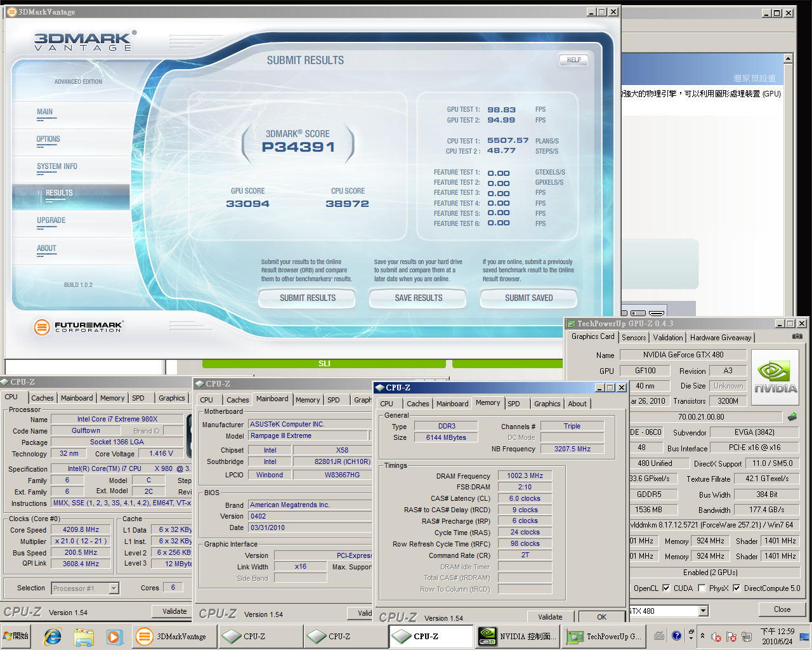This screenshot has width=812, height=650.
Task: Click the blue help question tray icon
Action: [x=676, y=635]
